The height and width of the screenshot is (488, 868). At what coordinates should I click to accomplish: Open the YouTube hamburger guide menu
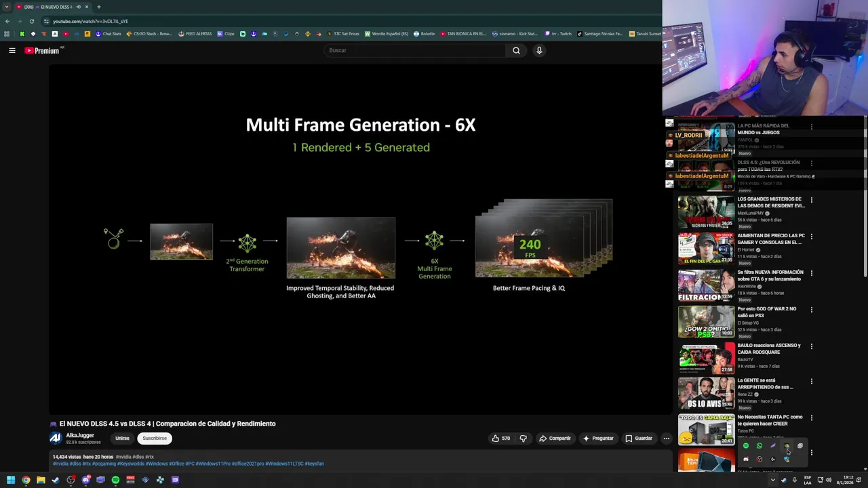click(12, 50)
